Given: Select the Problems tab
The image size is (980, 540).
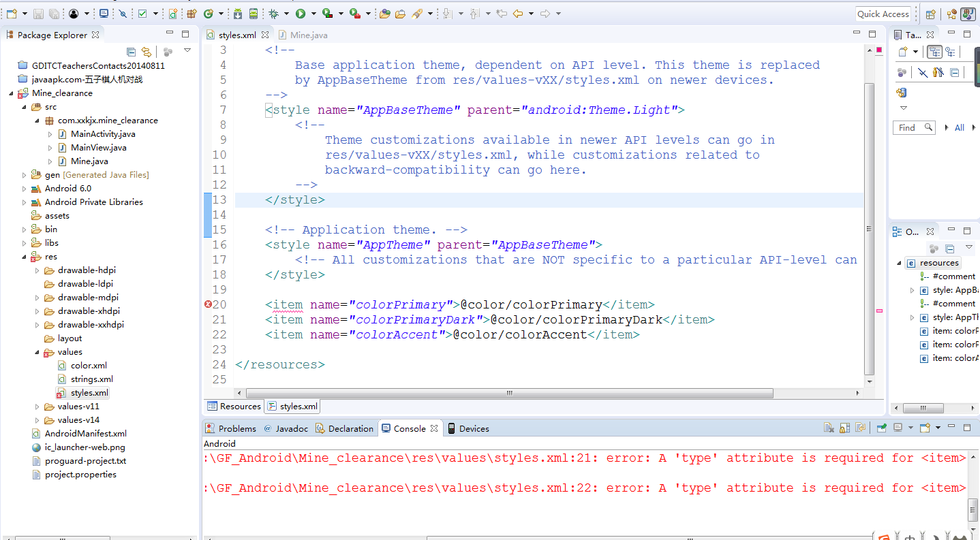Looking at the screenshot, I should click(x=231, y=428).
